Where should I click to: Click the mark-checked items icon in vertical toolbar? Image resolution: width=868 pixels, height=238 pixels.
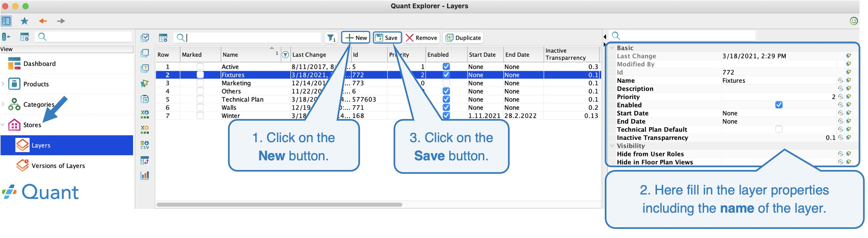click(x=145, y=37)
